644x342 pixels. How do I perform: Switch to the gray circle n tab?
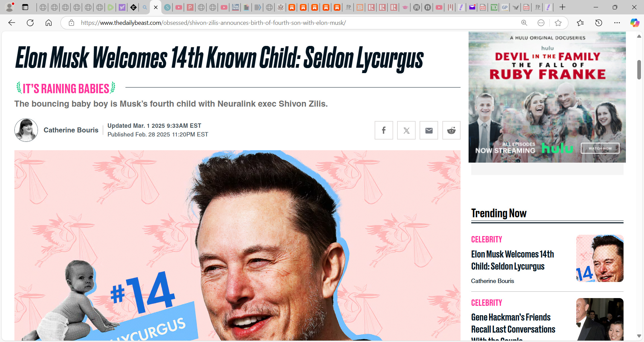click(428, 7)
